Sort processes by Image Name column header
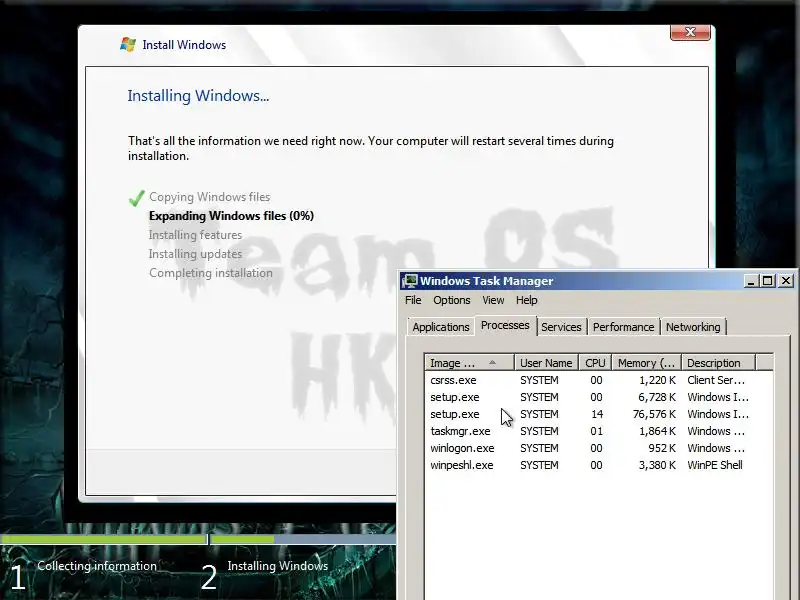 click(x=469, y=363)
